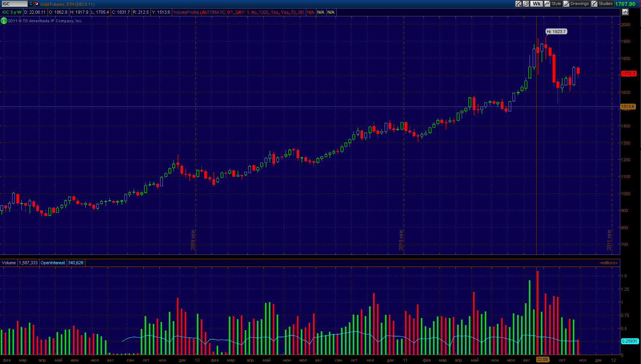Open the Wk timeframe selector
This screenshot has width=641, height=364.
pos(537,4)
